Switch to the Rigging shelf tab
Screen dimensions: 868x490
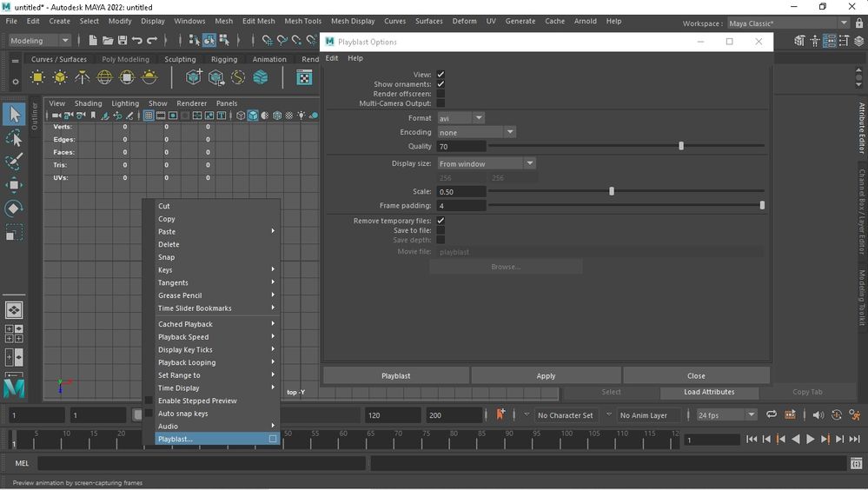click(x=223, y=59)
